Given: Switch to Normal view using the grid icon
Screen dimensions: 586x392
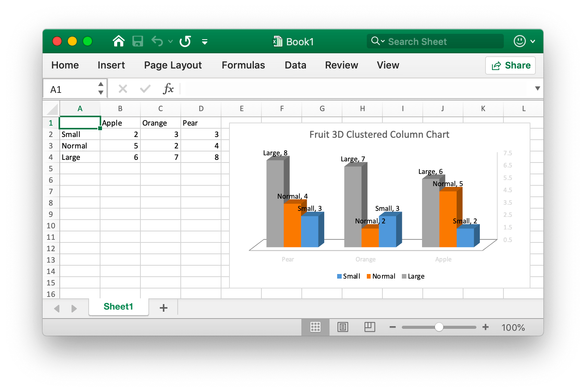Looking at the screenshot, I should [315, 327].
